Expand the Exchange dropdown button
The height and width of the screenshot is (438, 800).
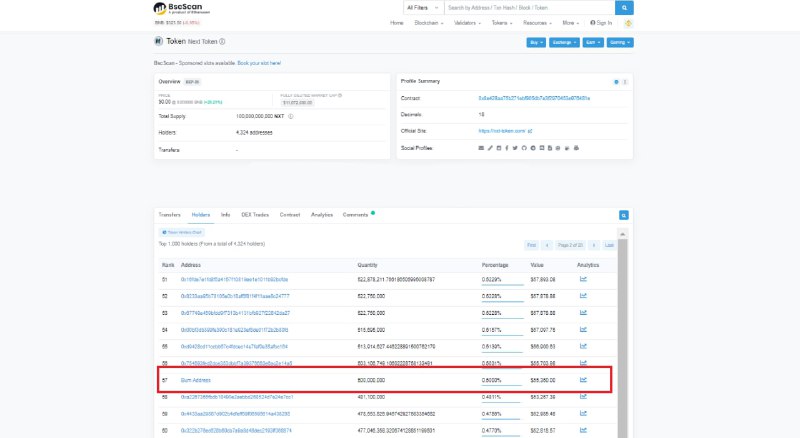click(x=564, y=42)
